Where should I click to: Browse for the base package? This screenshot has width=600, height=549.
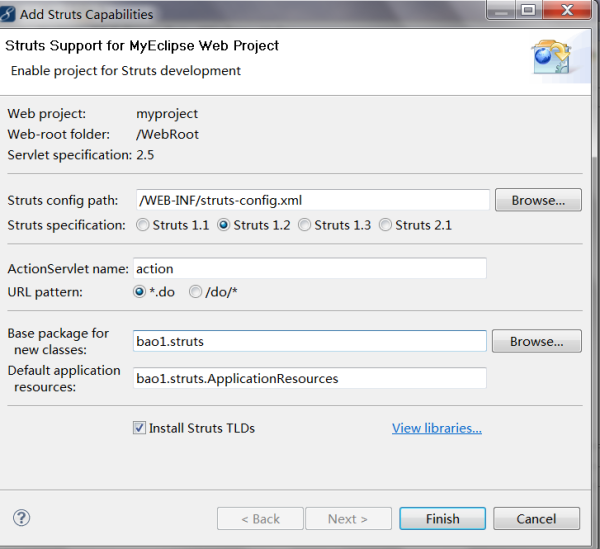(536, 341)
